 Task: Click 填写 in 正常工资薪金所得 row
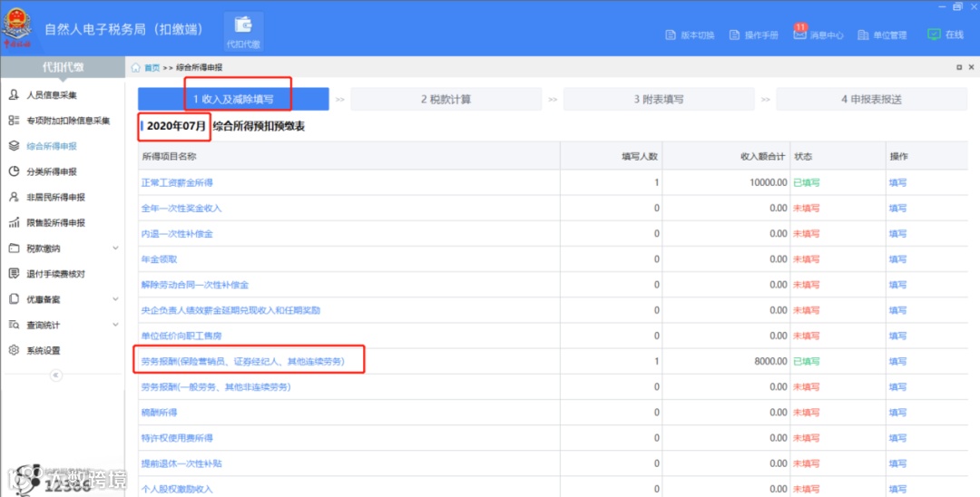[x=897, y=183]
